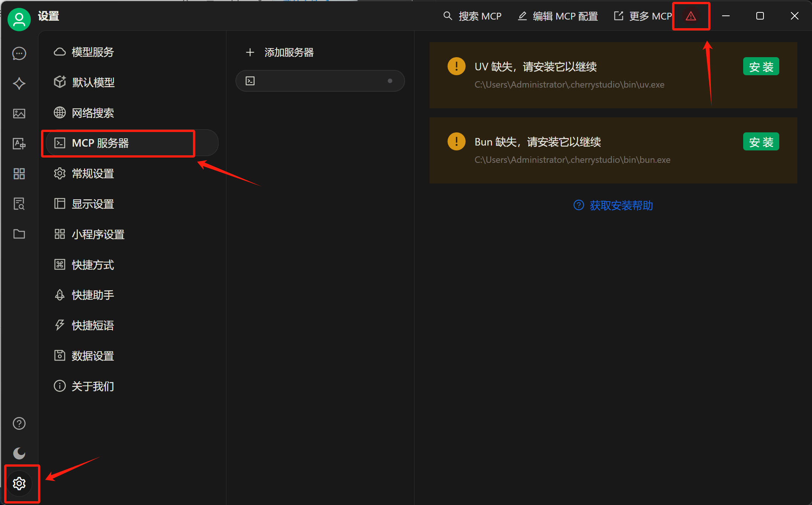Viewport: 812px width, 505px height.
Task: Open the image painting sidebar icon
Action: click(x=19, y=114)
